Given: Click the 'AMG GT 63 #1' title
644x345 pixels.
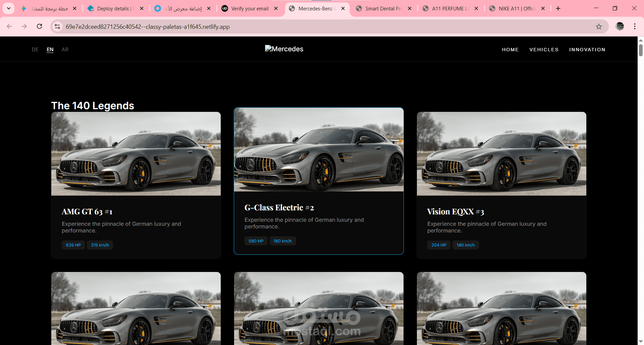Looking at the screenshot, I should [87, 212].
